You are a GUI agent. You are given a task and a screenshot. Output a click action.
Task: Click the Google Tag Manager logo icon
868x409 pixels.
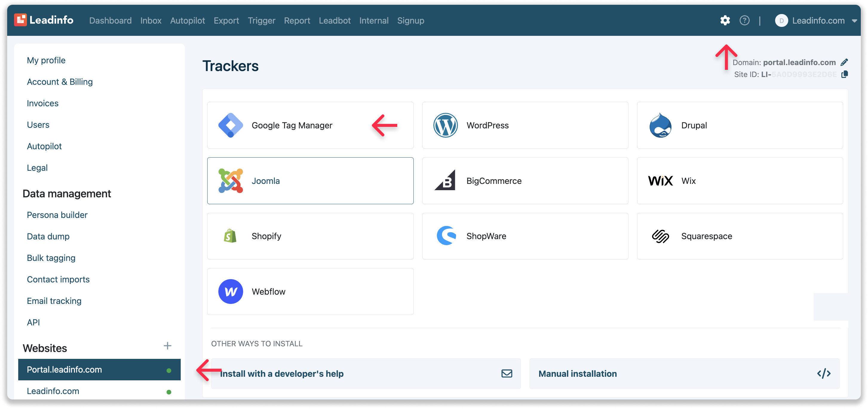231,125
